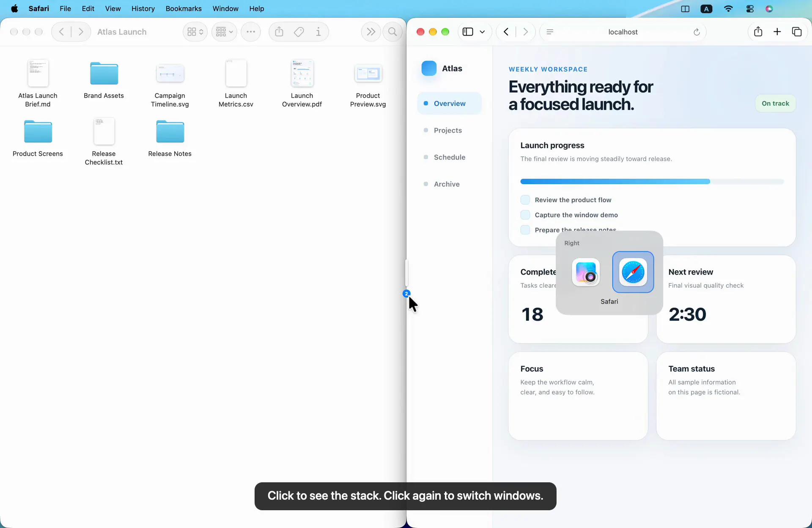Open Schedule in Atlas sidebar

pos(449,157)
